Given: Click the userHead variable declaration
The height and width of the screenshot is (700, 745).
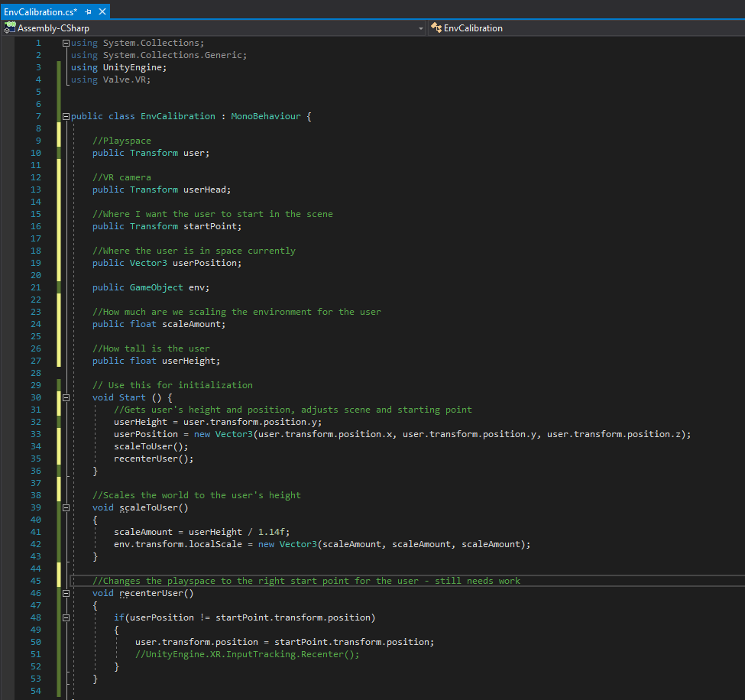Looking at the screenshot, I should (x=206, y=190).
